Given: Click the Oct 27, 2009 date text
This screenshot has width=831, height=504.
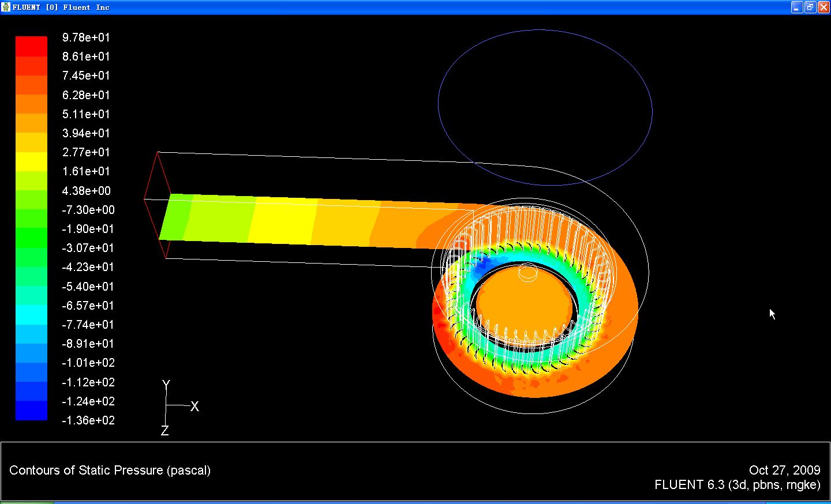Looking at the screenshot, I should pos(784,471).
